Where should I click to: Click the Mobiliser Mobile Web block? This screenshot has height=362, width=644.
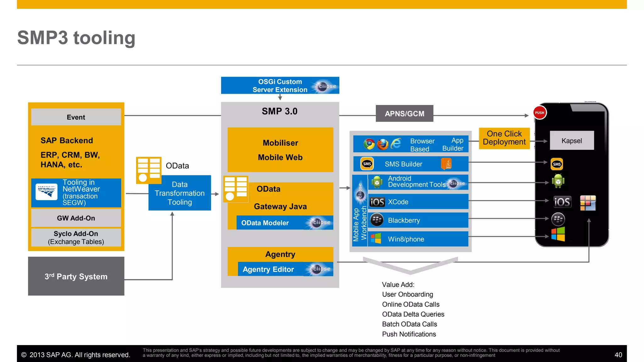pos(280,150)
